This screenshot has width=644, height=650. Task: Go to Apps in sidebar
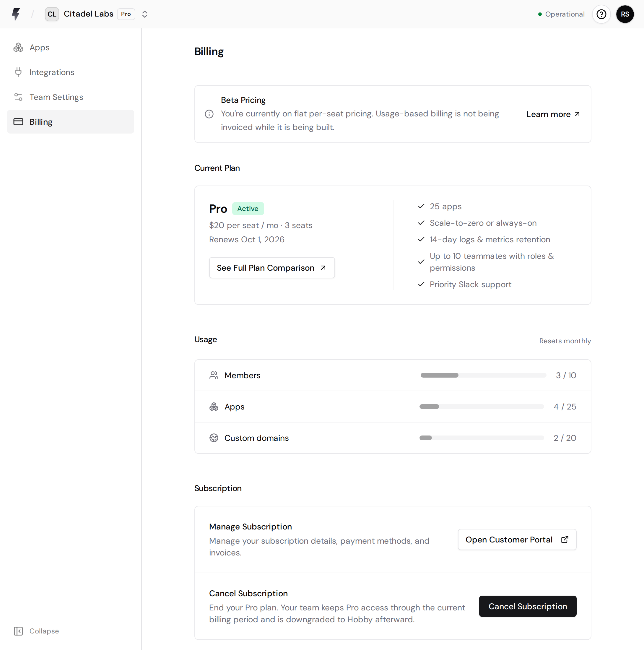tap(71, 48)
